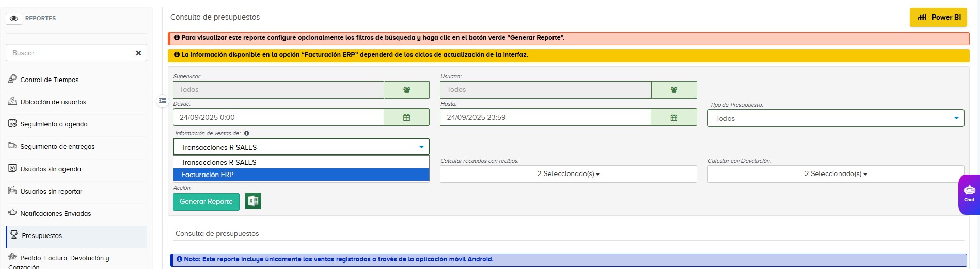Click the Excel export icon
This screenshot has width=980, height=269.
point(253,201)
